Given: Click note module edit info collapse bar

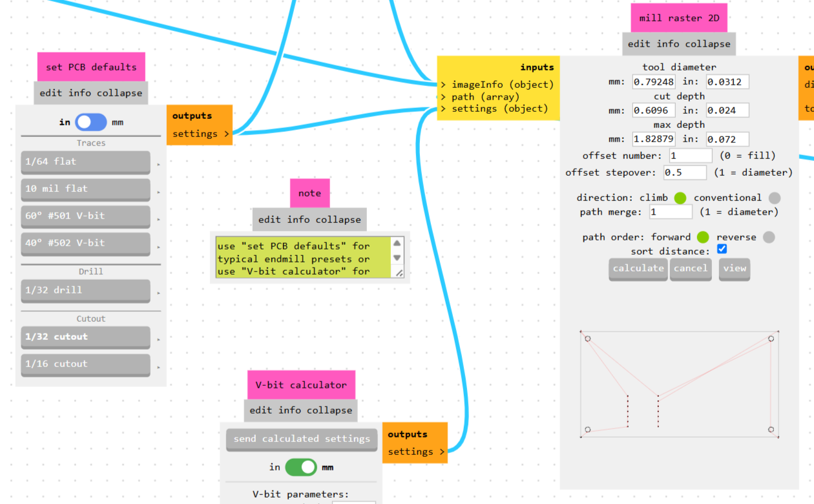Looking at the screenshot, I should pyautogui.click(x=309, y=220).
